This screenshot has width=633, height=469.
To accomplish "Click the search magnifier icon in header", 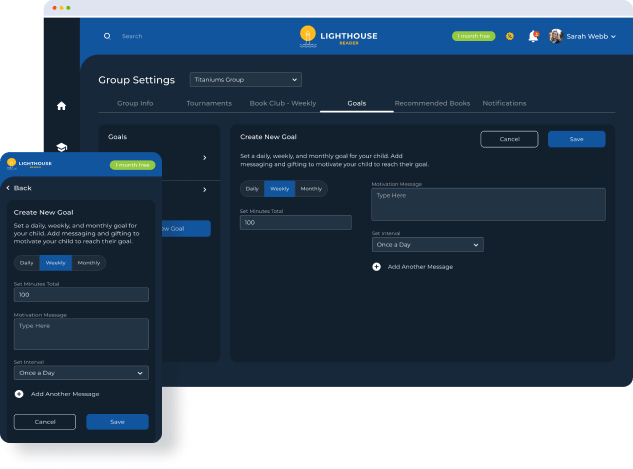I will click(x=107, y=36).
